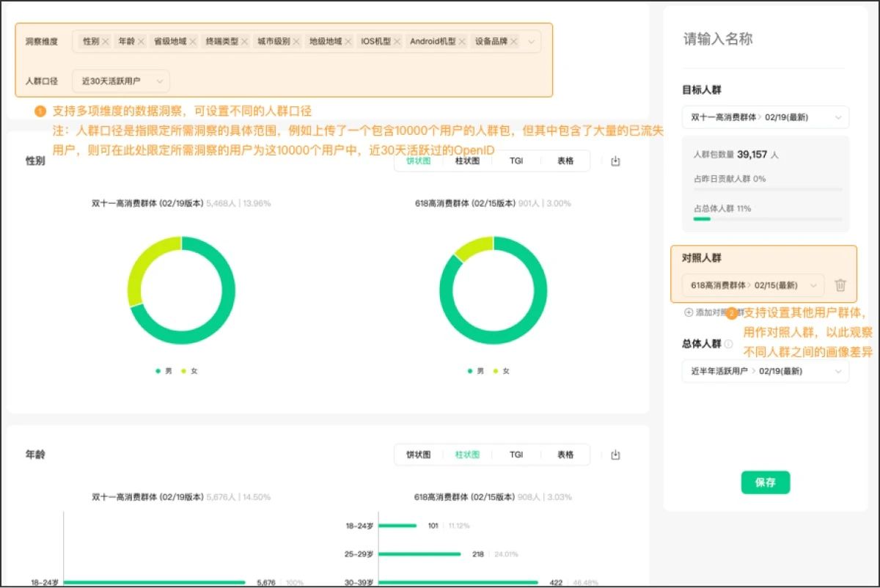Image resolution: width=880 pixels, height=588 pixels.
Task: Download the 年龄 chart data
Action: [615, 455]
